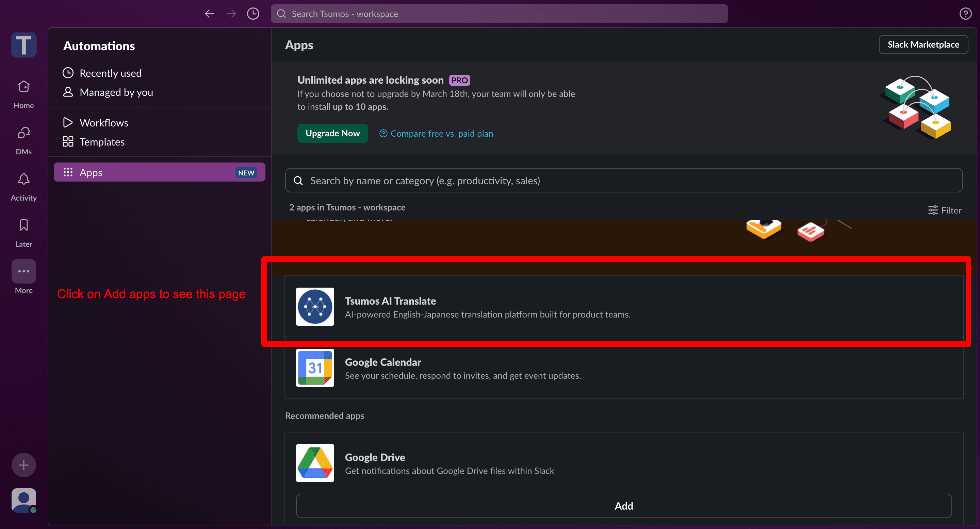This screenshot has height=529, width=980.
Task: Select Apps in Automations panel
Action: [x=159, y=172]
